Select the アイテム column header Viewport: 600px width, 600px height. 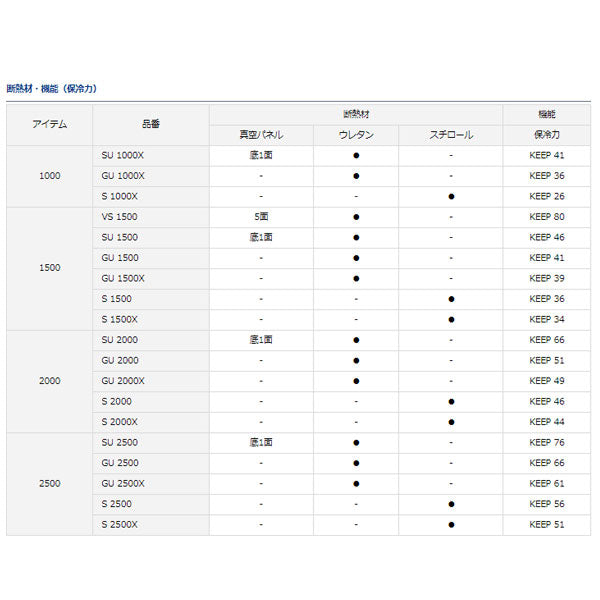(50, 124)
